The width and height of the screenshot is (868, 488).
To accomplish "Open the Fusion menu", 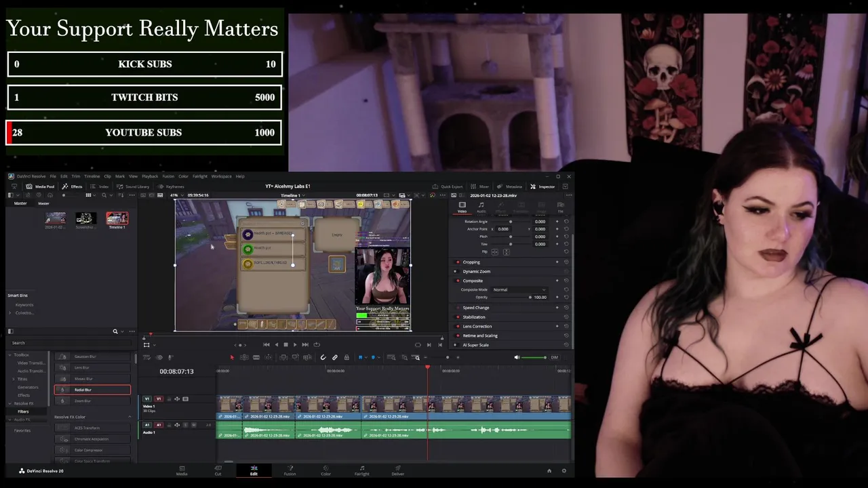I will point(168,176).
